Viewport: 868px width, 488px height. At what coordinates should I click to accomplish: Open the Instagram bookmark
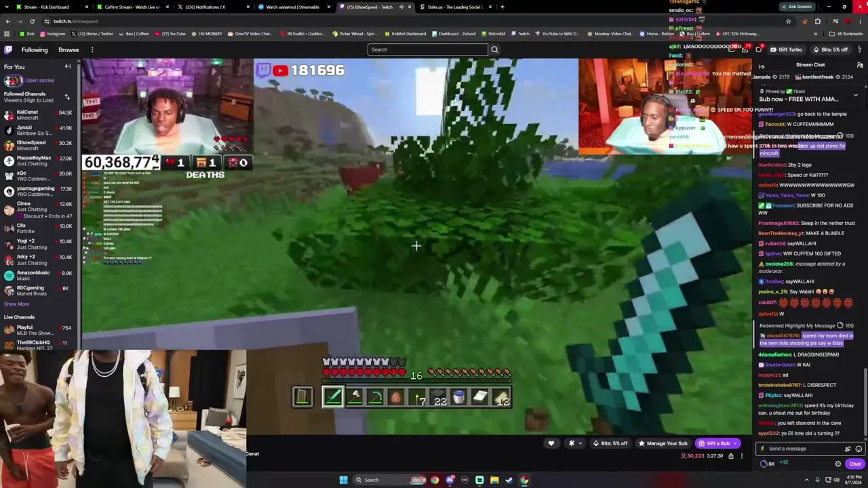click(52, 34)
